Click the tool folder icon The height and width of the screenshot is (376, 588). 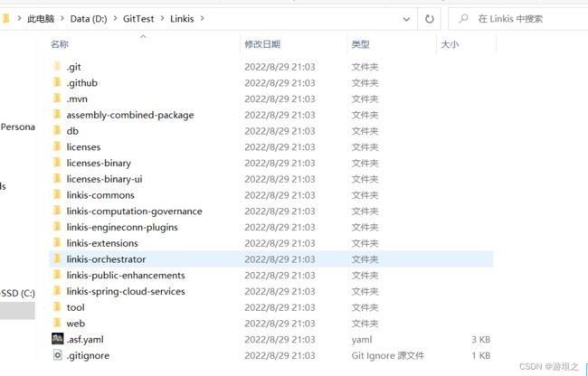(57, 306)
